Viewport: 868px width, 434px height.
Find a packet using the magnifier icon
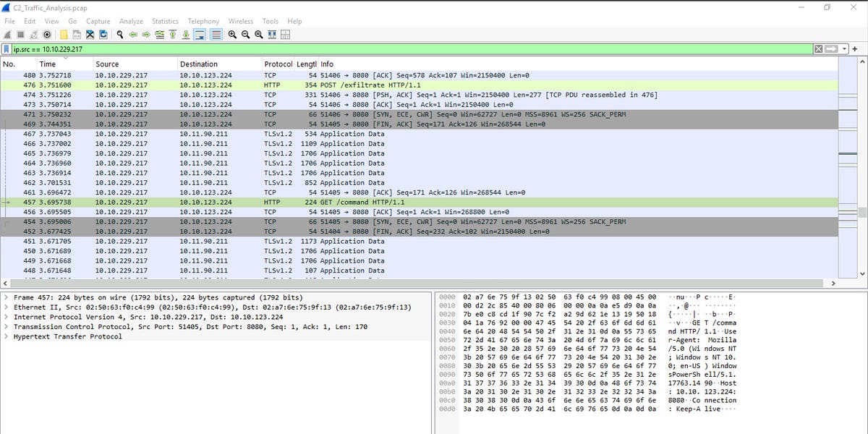(119, 34)
